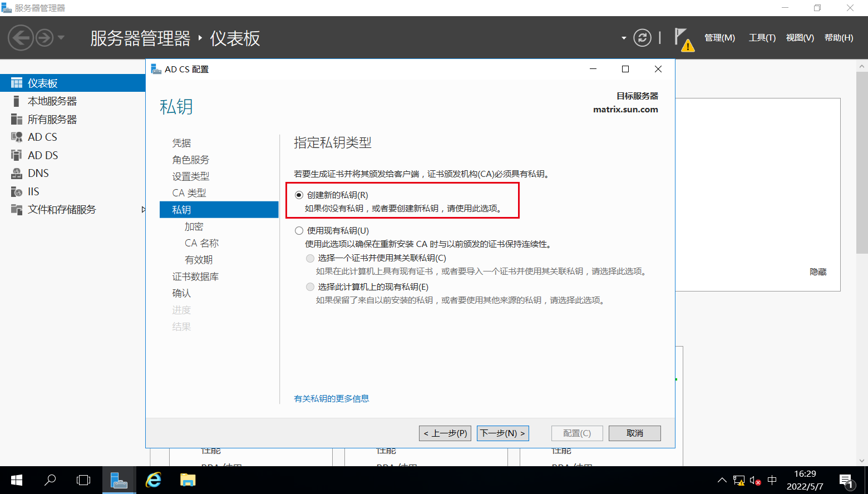Open the 有关私钥的更多信息 link

tap(331, 398)
